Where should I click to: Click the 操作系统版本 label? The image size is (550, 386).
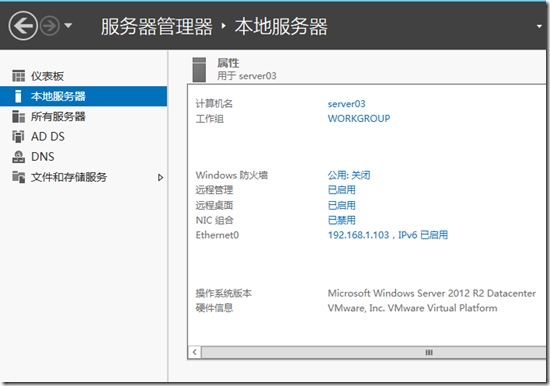click(x=224, y=293)
